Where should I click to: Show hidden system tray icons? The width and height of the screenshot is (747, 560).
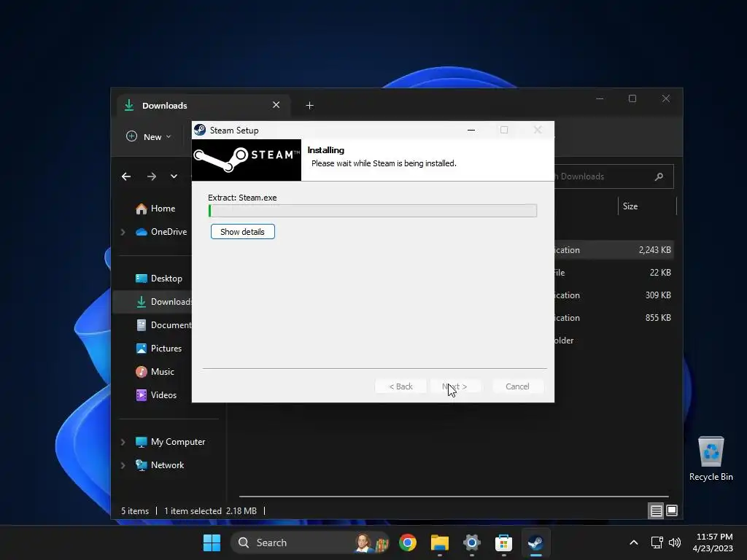(634, 542)
